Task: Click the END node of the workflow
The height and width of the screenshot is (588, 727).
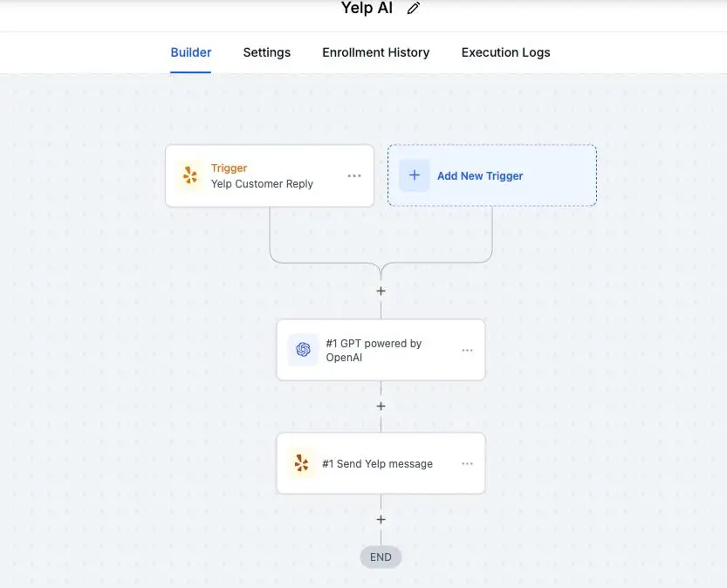Action: click(381, 557)
